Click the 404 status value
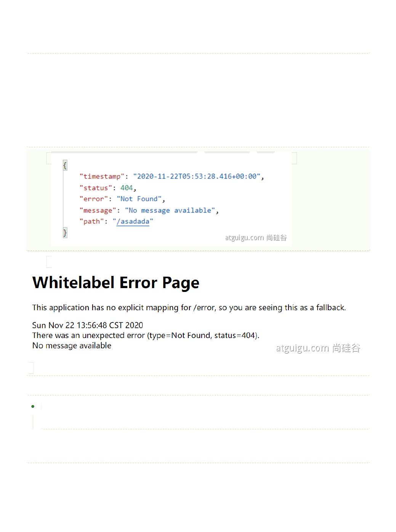This screenshot has width=396, height=532. point(127,188)
